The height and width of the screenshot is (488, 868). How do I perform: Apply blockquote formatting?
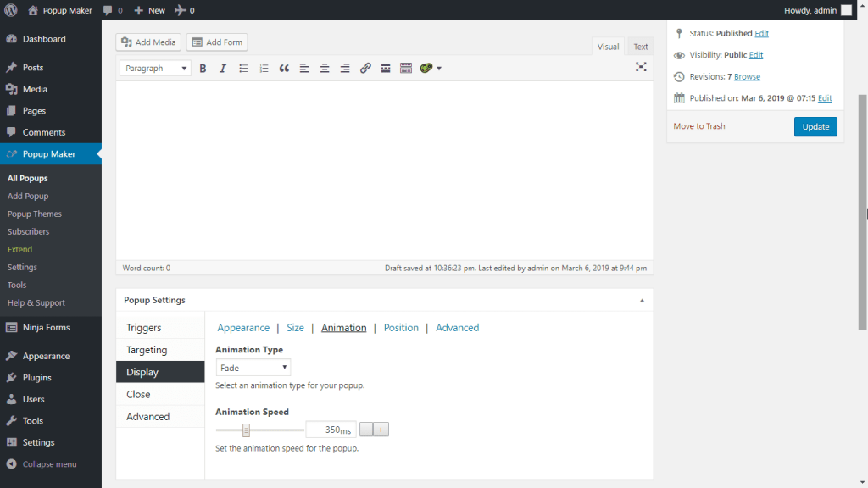point(284,68)
